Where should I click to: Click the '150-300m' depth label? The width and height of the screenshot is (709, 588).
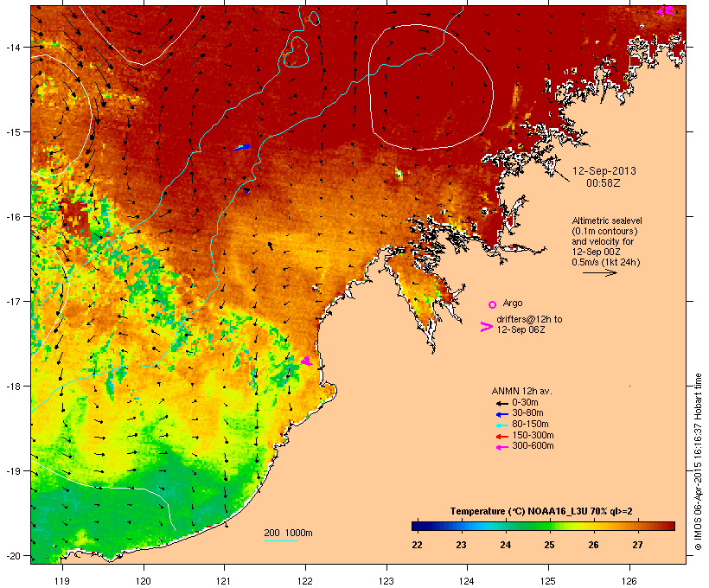(533, 435)
